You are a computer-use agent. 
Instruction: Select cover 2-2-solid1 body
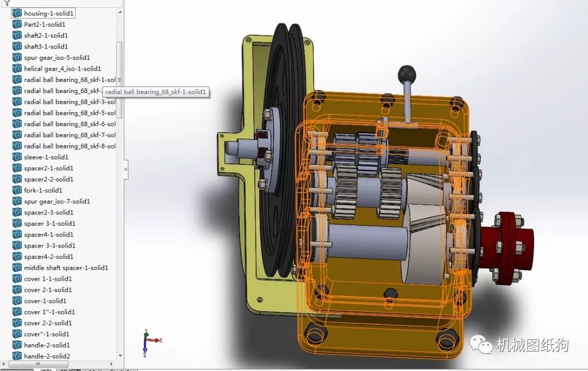coord(48,323)
